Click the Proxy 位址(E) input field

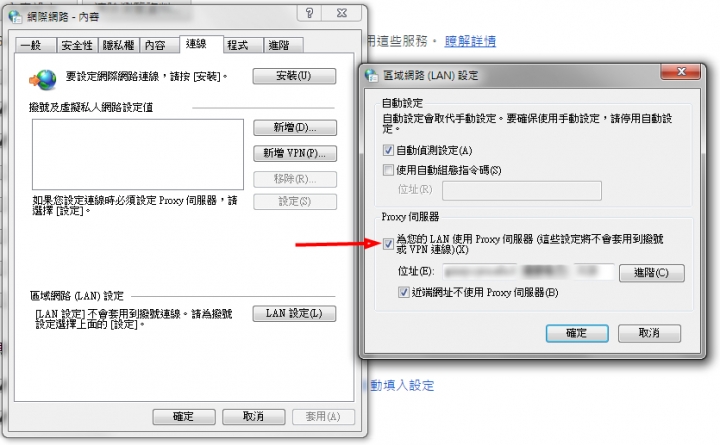tap(529, 272)
